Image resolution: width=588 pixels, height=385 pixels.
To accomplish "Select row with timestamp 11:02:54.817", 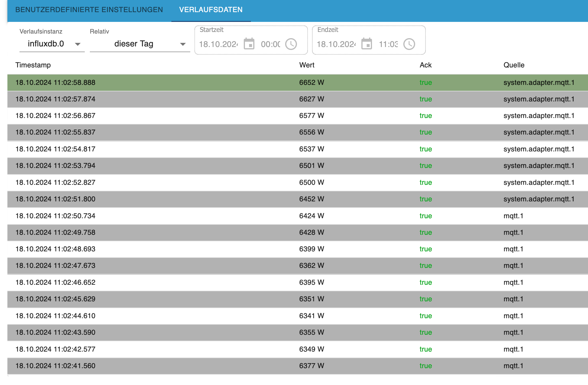I will tap(298, 149).
